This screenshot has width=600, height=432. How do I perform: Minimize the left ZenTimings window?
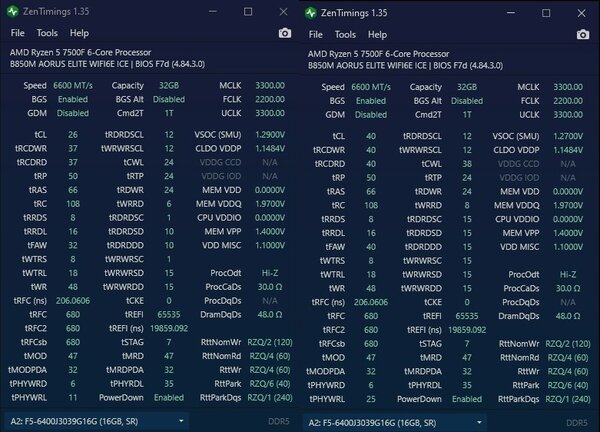tap(213, 11)
